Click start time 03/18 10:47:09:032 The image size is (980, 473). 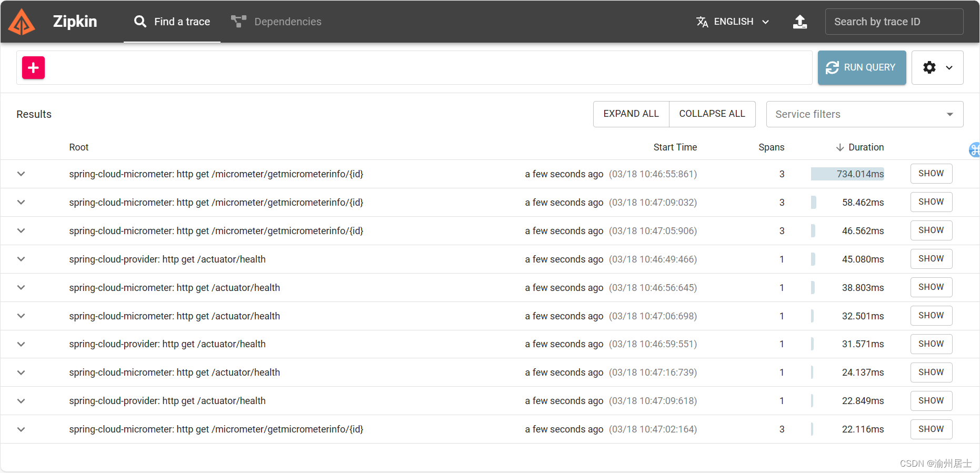point(653,203)
